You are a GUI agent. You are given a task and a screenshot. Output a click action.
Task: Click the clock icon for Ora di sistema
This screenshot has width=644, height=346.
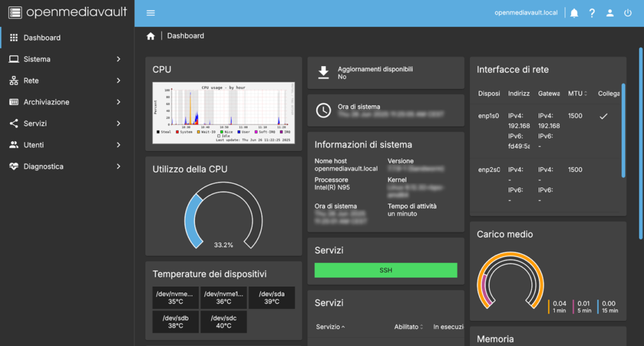pos(324,110)
